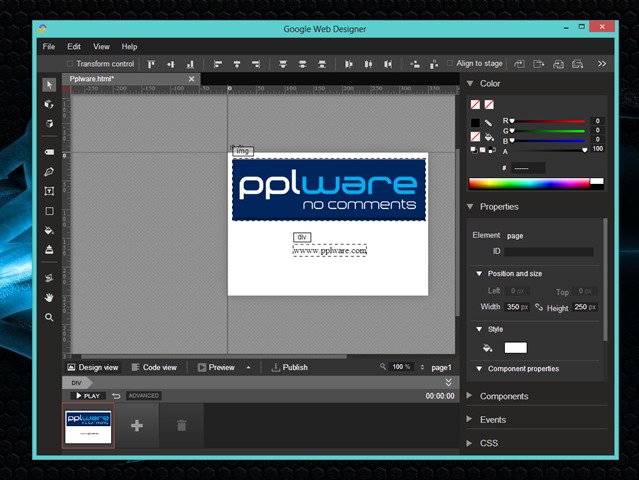Click Align vertical centers icon

coord(171,64)
